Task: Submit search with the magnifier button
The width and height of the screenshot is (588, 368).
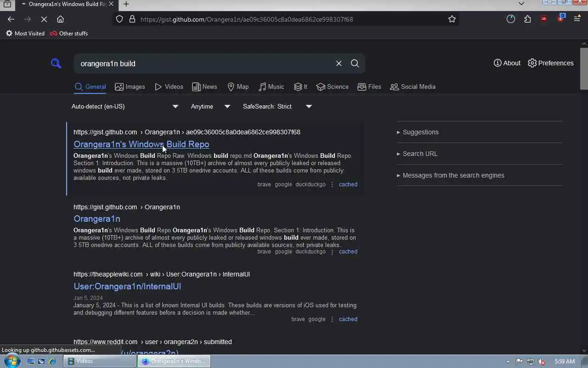Action: pos(355,63)
